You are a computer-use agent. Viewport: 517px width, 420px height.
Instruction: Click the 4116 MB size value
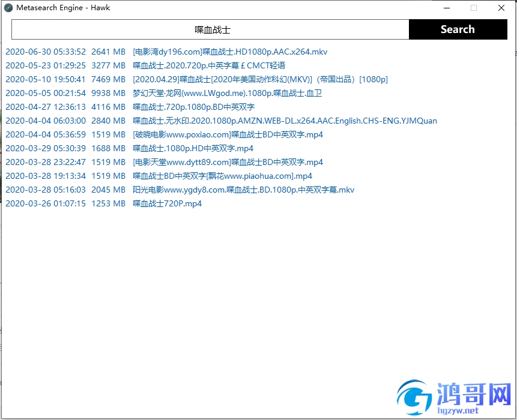coord(109,107)
